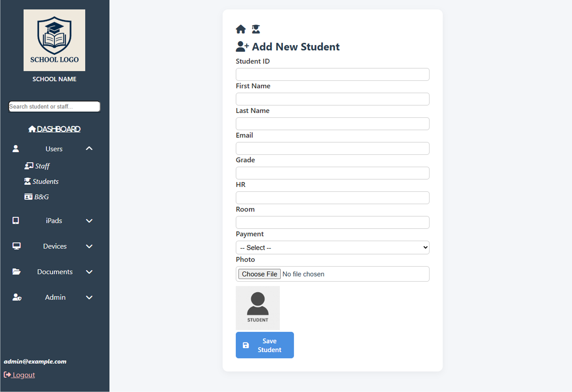This screenshot has width=572, height=392.
Task: Click the Devices monitor icon
Action: pos(16,246)
